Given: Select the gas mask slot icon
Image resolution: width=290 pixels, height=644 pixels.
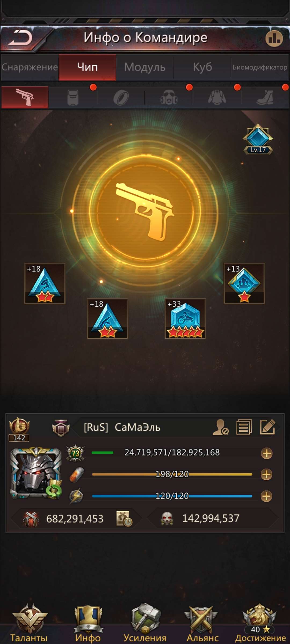Looking at the screenshot, I should pyautogui.click(x=169, y=97).
